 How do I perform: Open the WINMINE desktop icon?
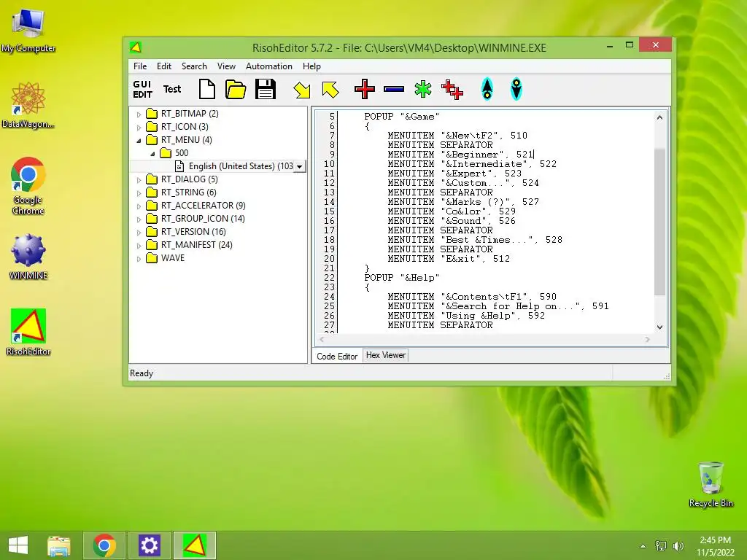(28, 257)
